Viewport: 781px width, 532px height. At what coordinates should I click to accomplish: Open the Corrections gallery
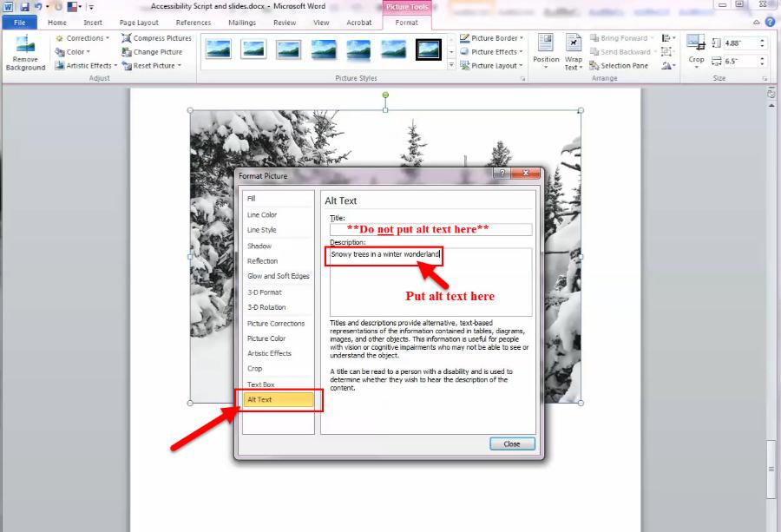tap(82, 37)
